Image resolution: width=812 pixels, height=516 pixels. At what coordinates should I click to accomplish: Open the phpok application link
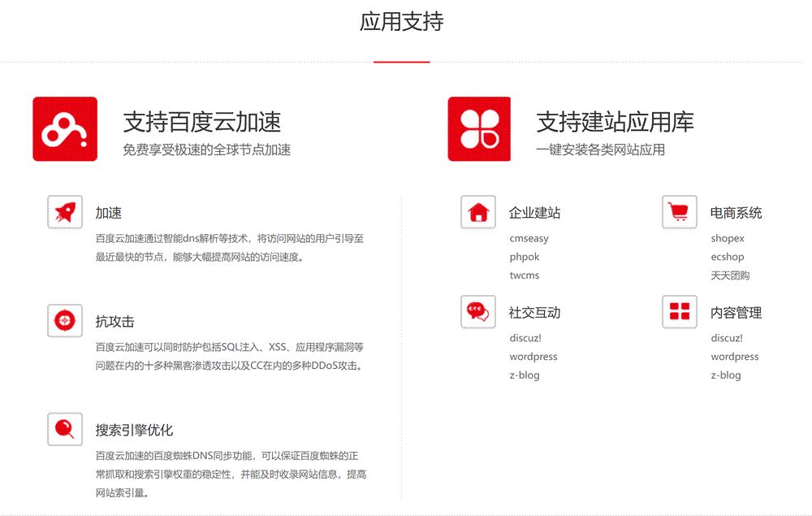point(524,257)
